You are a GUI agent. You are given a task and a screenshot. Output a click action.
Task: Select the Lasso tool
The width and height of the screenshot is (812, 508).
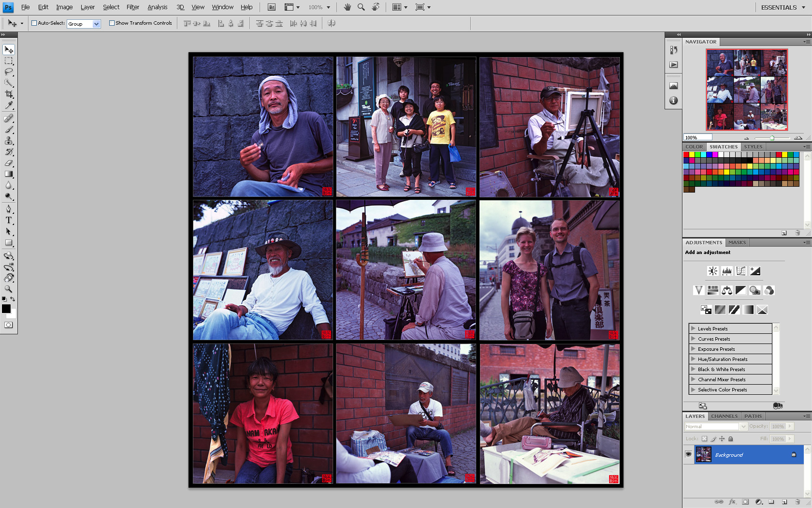coord(9,72)
